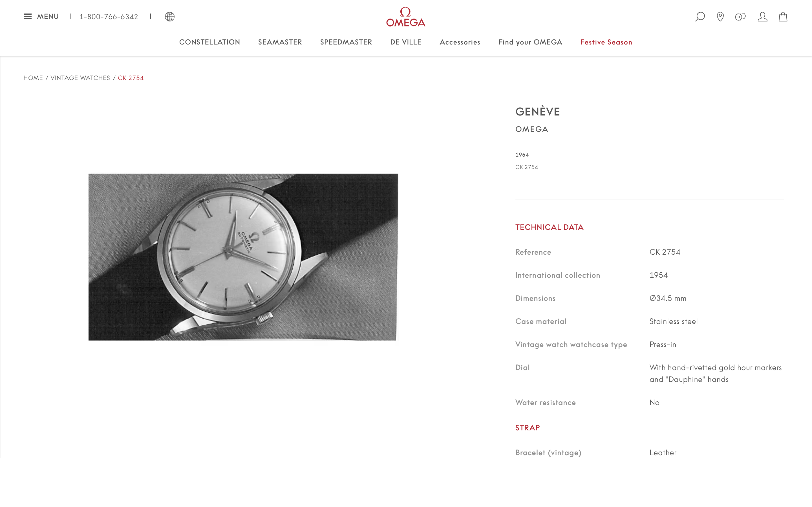Open the shopping bag icon
The height and width of the screenshot is (507, 812).
pyautogui.click(x=783, y=16)
